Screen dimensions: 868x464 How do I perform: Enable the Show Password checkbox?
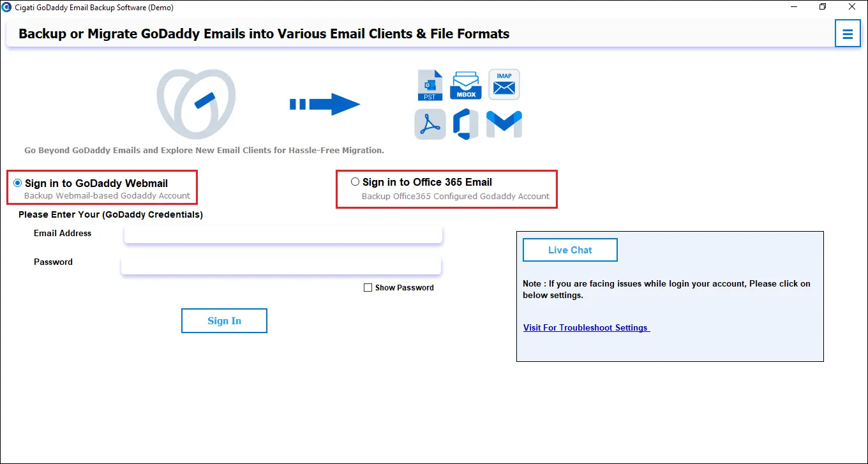coord(368,288)
